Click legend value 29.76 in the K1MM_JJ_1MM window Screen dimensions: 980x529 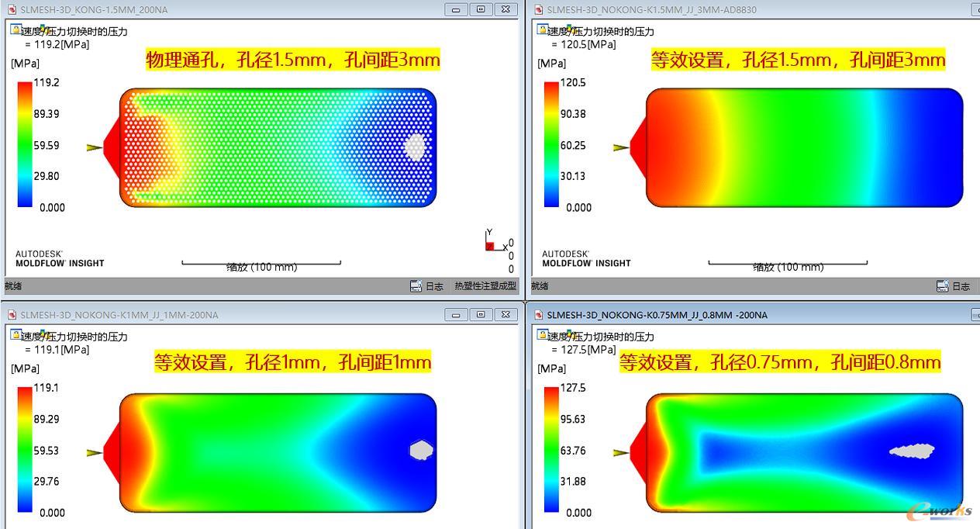coord(47,481)
